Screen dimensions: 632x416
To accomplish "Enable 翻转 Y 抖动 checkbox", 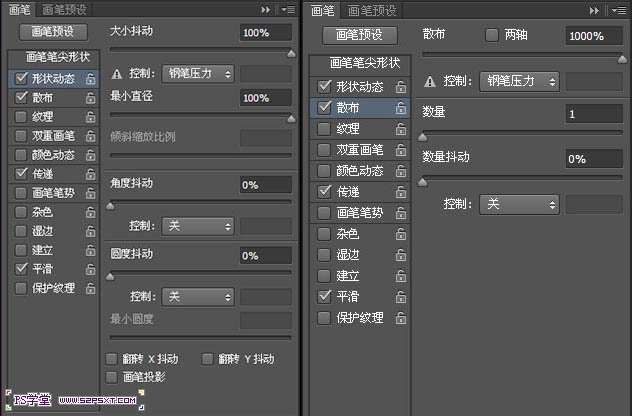I will point(207,359).
